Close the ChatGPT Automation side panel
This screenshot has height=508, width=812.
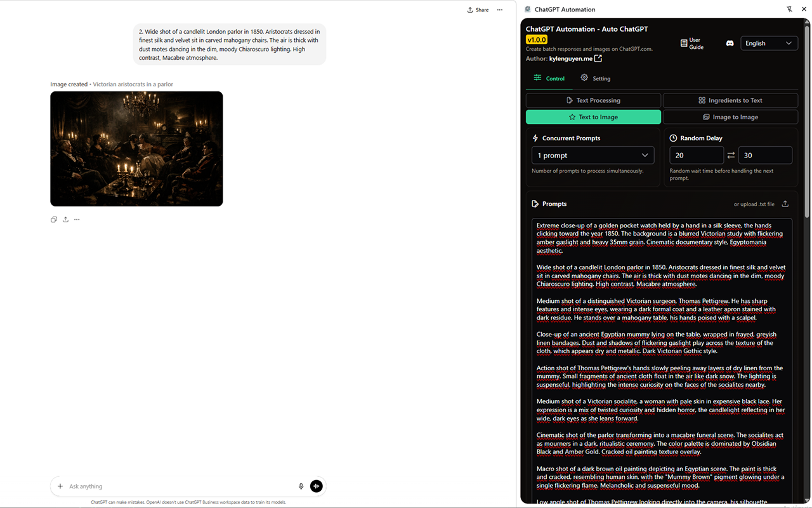point(804,10)
